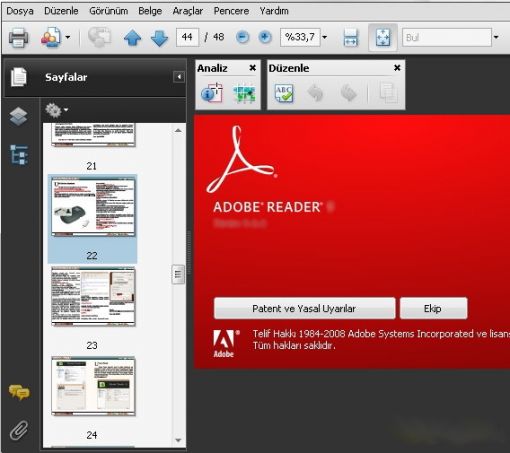Viewport: 510px width, 453px height.
Task: Click the Adobe logo in about dialog
Action: [x=226, y=343]
